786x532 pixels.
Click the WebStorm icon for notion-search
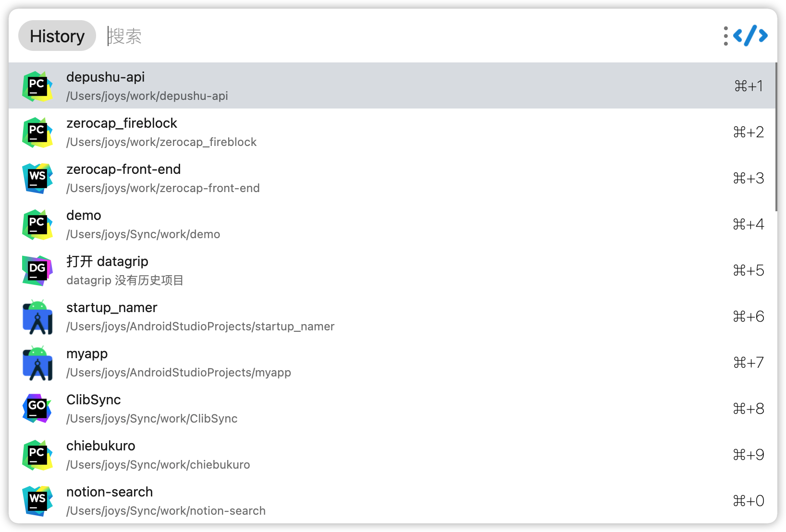tap(37, 501)
